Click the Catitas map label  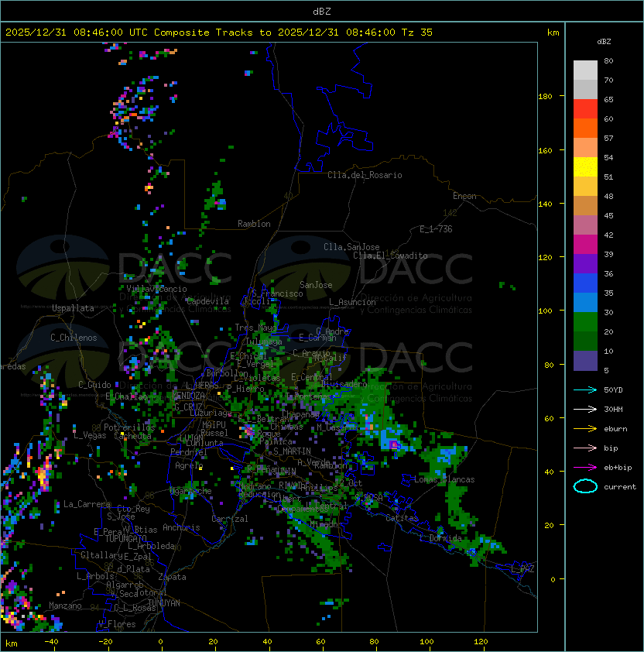pyautogui.click(x=402, y=518)
